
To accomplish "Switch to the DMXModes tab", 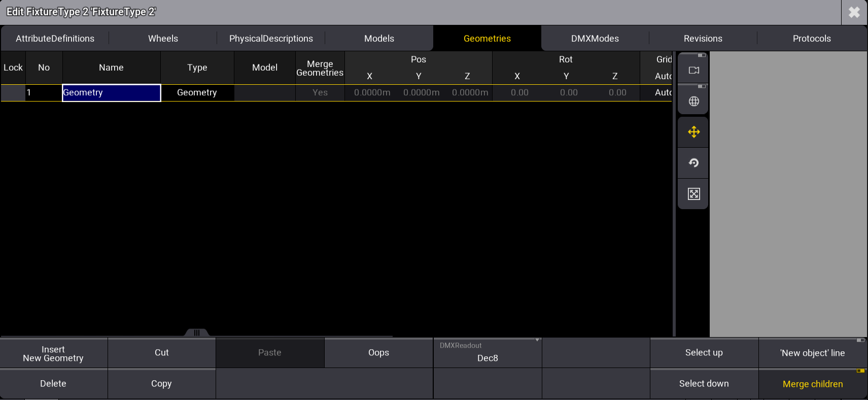I will coord(595,39).
